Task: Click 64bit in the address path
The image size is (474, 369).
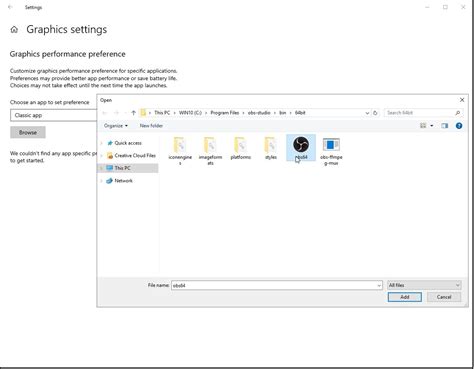Action: 300,113
